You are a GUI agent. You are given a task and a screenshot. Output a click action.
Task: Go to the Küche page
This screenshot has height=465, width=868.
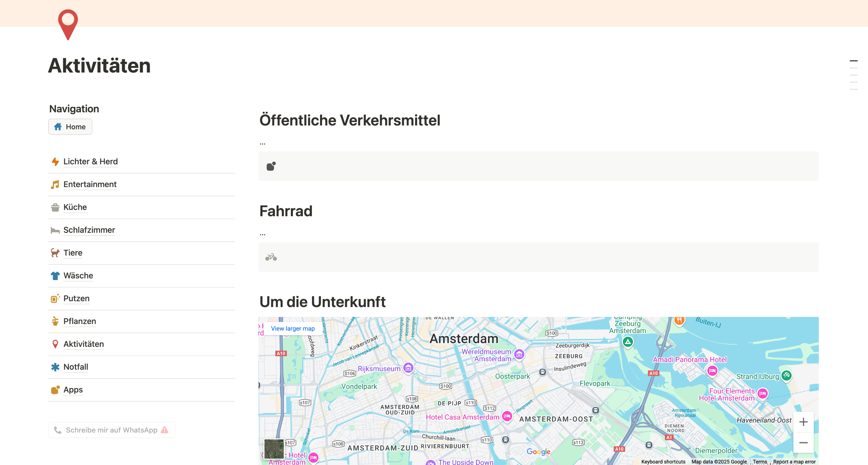[x=75, y=207]
